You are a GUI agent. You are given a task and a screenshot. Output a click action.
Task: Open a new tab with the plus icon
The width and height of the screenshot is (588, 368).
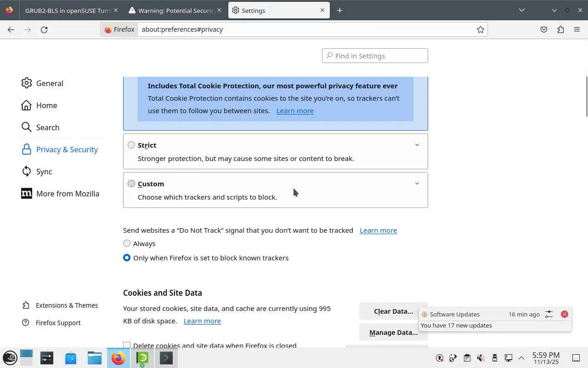pos(339,10)
